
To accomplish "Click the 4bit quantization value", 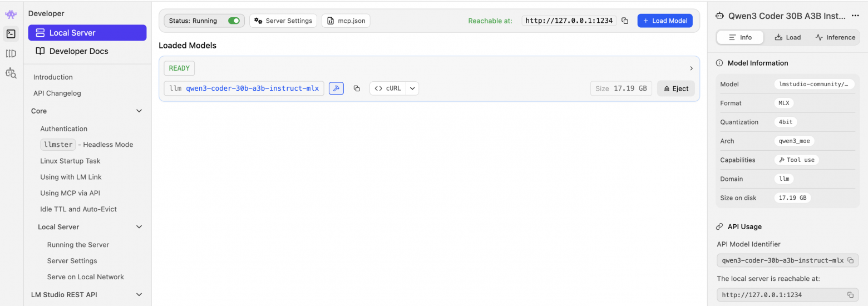I will click(x=786, y=122).
